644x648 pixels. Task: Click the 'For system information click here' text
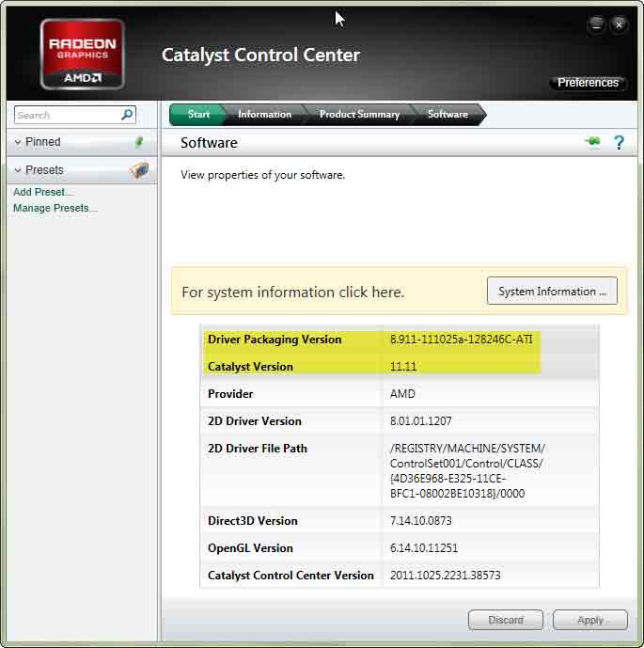pos(293,292)
